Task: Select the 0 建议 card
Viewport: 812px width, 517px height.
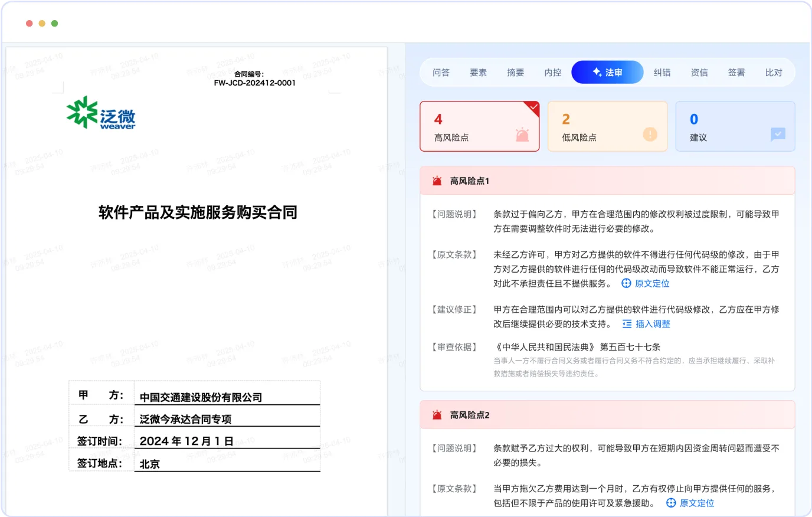Action: click(x=735, y=126)
